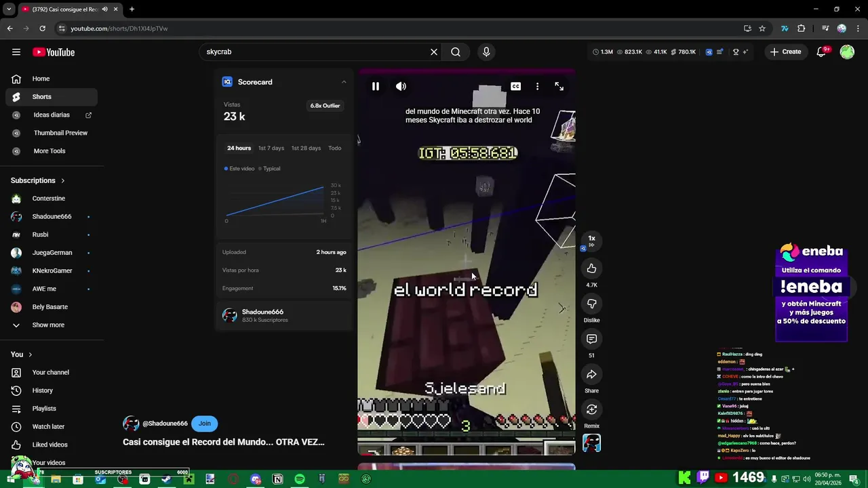Open the YouTube hamburger guide menu
Viewport: 868px width, 488px height.
click(x=16, y=52)
